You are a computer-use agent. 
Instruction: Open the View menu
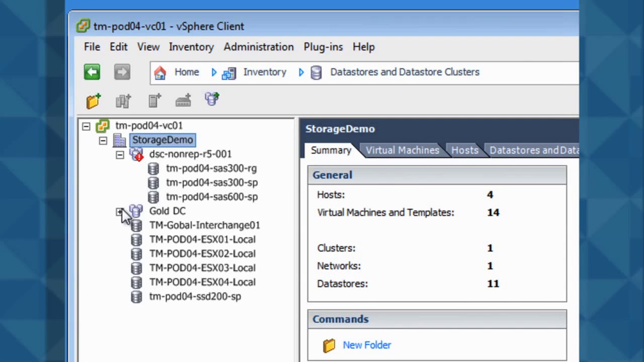point(148,47)
